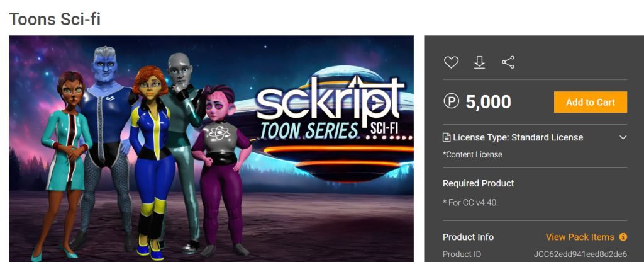
Task: Click the orange info icon beside View Pack Items
Action: 623,237
